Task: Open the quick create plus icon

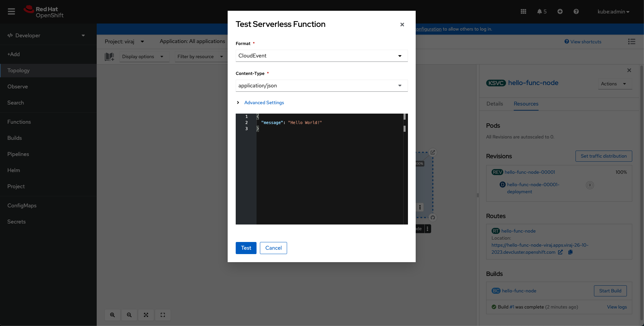Action: click(559, 11)
